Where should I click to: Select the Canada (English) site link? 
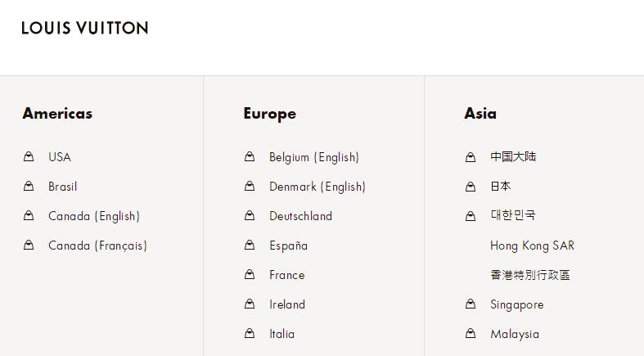pos(94,216)
